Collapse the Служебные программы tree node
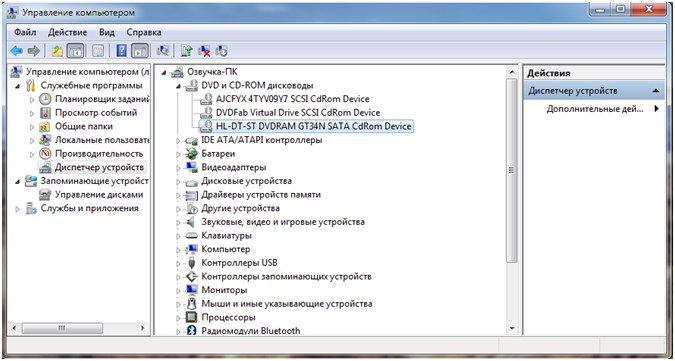This screenshot has width=675, height=361. click(18, 86)
